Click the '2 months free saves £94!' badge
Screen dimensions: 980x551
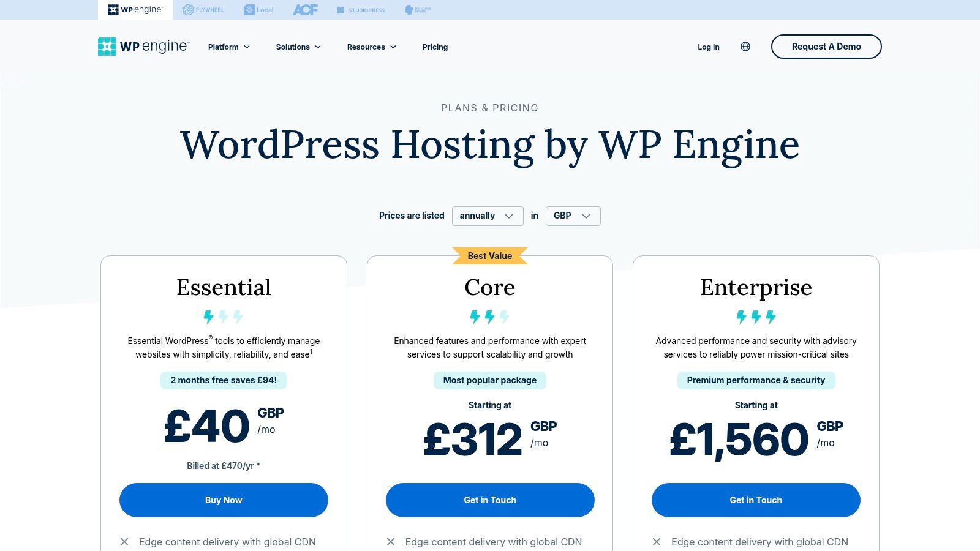pyautogui.click(x=224, y=380)
